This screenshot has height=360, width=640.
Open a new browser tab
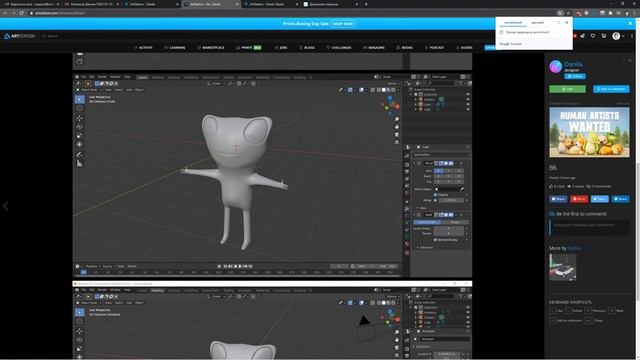click(x=366, y=4)
